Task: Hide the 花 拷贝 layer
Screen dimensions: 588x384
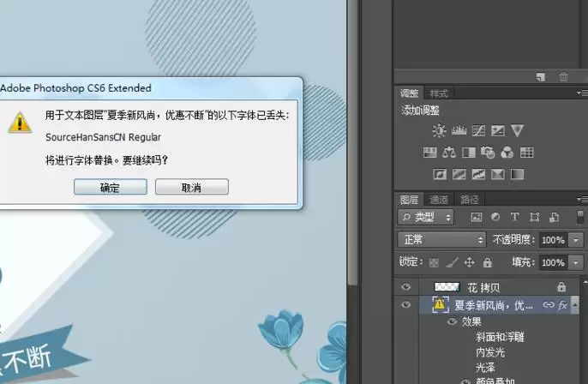Action: coord(405,287)
